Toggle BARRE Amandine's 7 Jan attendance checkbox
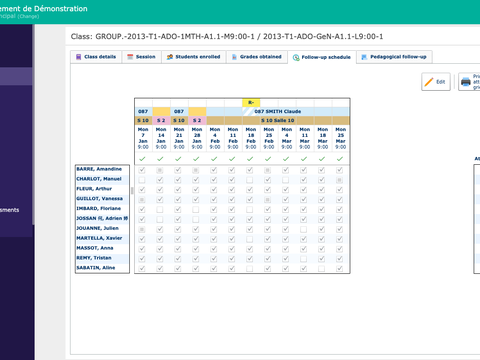The width and height of the screenshot is (480, 360). [x=142, y=170]
